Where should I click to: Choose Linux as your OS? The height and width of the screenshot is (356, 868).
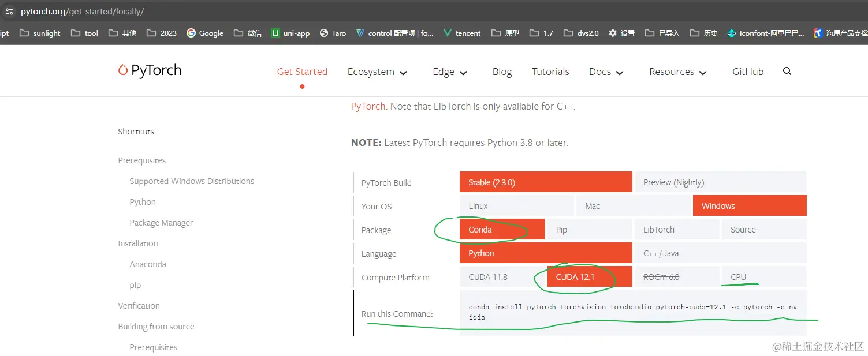pos(517,205)
